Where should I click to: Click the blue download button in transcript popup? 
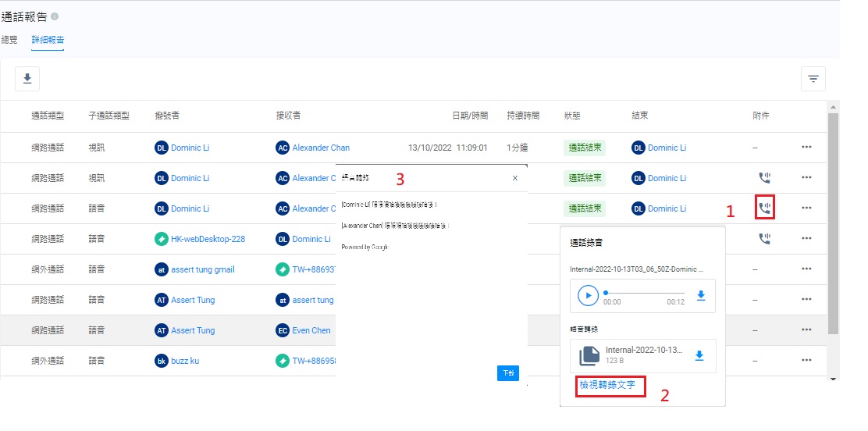click(x=507, y=373)
